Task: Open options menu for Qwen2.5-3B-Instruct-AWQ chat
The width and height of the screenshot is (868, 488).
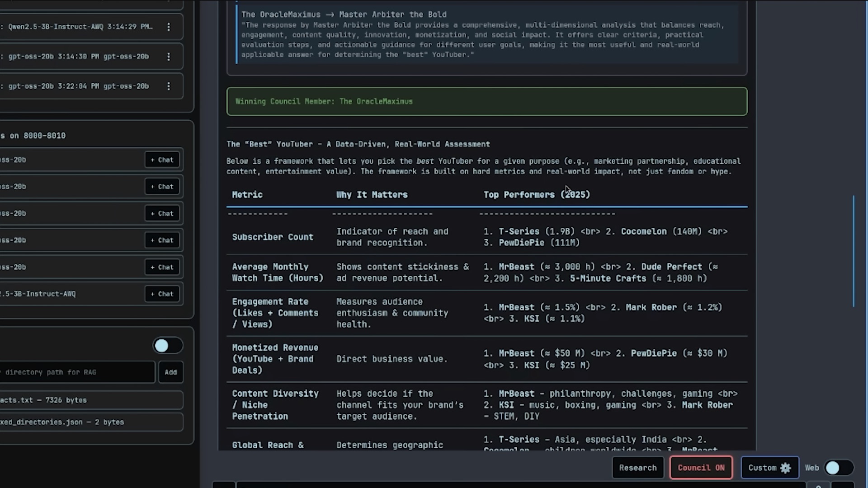Action: pos(168,27)
